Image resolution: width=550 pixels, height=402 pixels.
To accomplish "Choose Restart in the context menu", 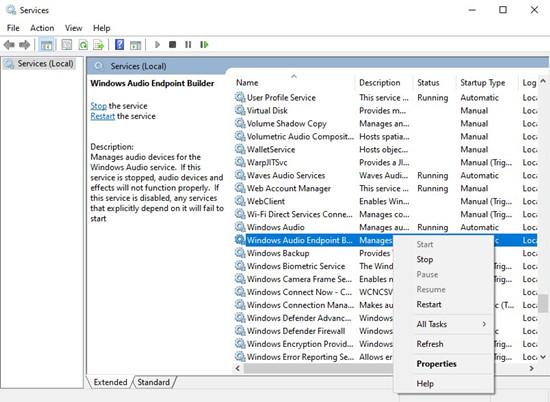I will 444,304.
